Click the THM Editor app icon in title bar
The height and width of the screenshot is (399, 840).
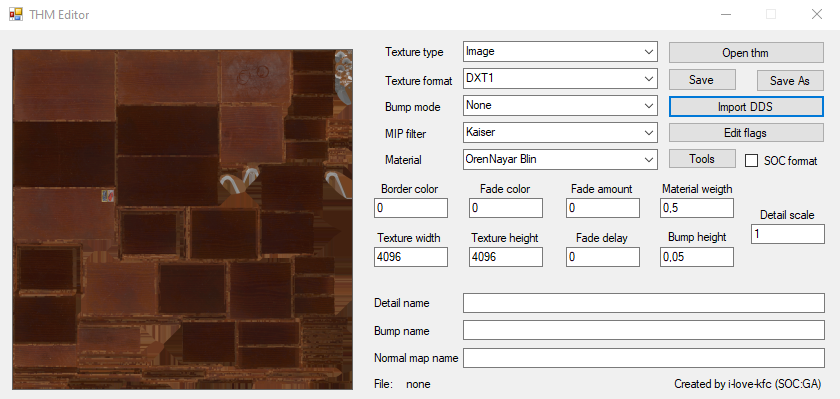coord(16,14)
